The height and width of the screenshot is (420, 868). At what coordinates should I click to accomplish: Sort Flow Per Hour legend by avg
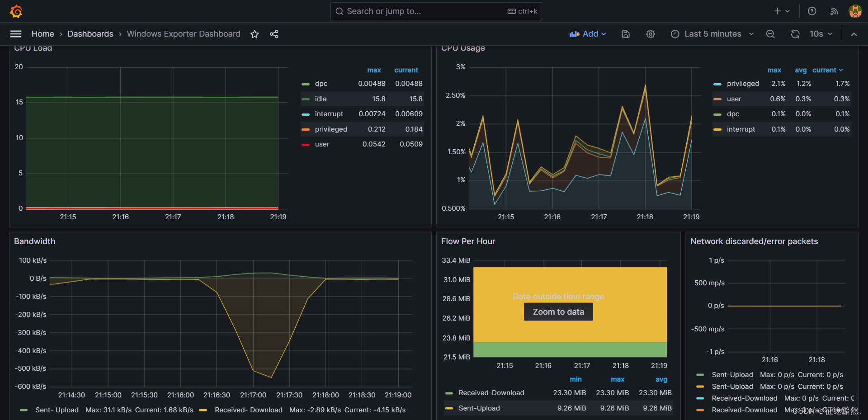661,379
